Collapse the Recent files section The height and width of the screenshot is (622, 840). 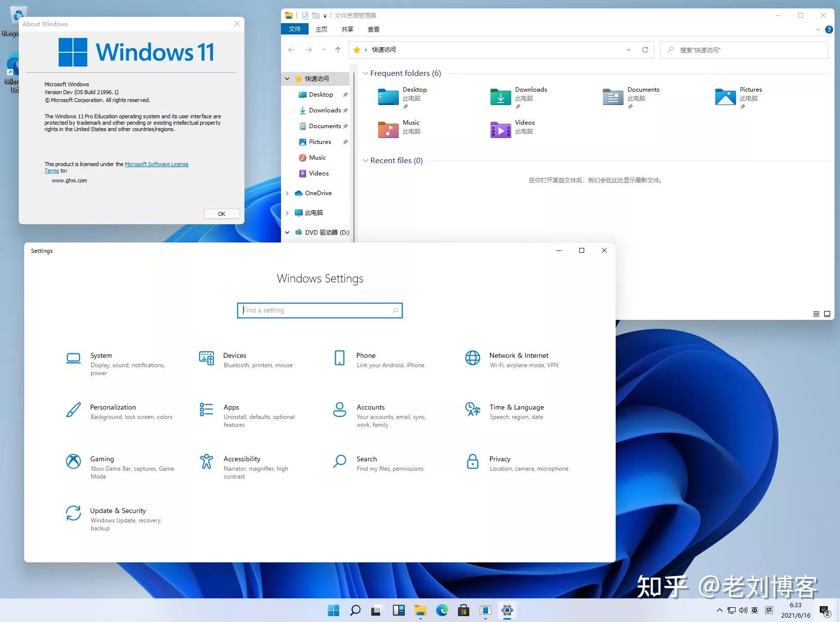tap(365, 161)
